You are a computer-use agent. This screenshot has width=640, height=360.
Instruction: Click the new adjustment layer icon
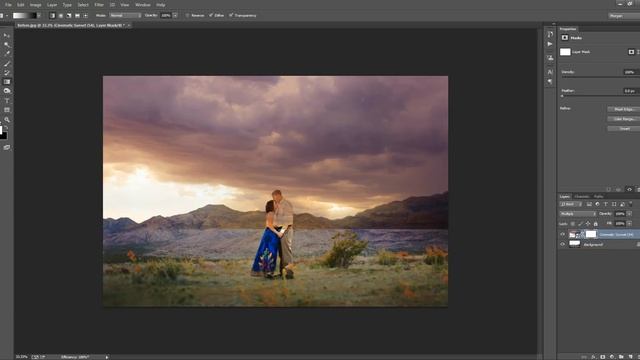[x=612, y=357]
